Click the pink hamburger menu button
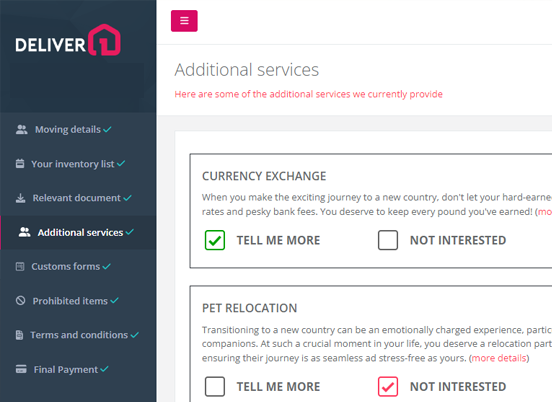This screenshot has width=552, height=402. [x=184, y=21]
